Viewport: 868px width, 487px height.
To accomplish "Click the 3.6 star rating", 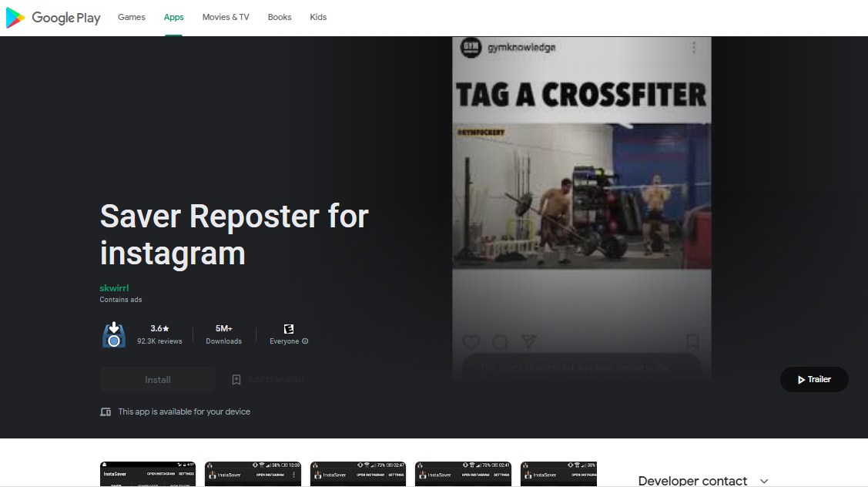I will (159, 328).
